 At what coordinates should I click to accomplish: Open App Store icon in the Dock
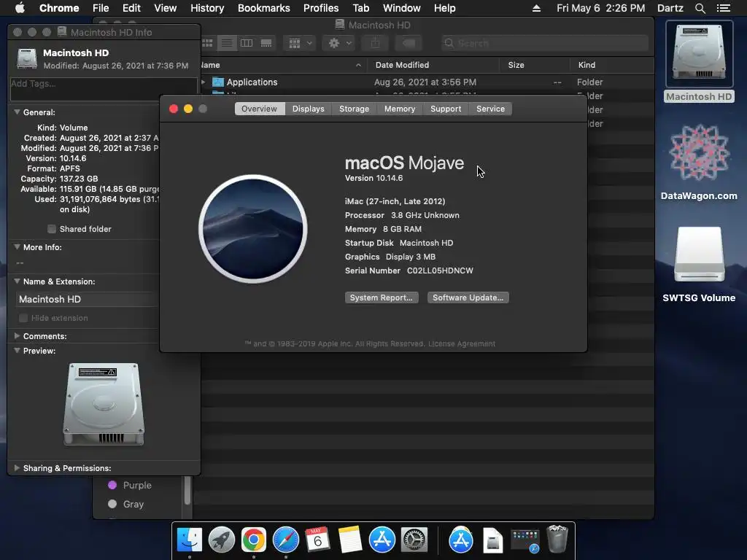click(382, 540)
